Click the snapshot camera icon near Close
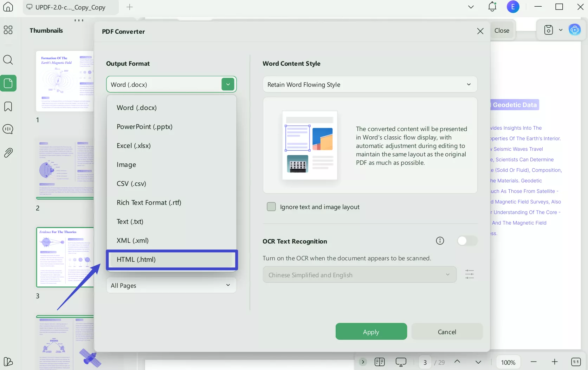The height and width of the screenshot is (370, 588). (549, 30)
